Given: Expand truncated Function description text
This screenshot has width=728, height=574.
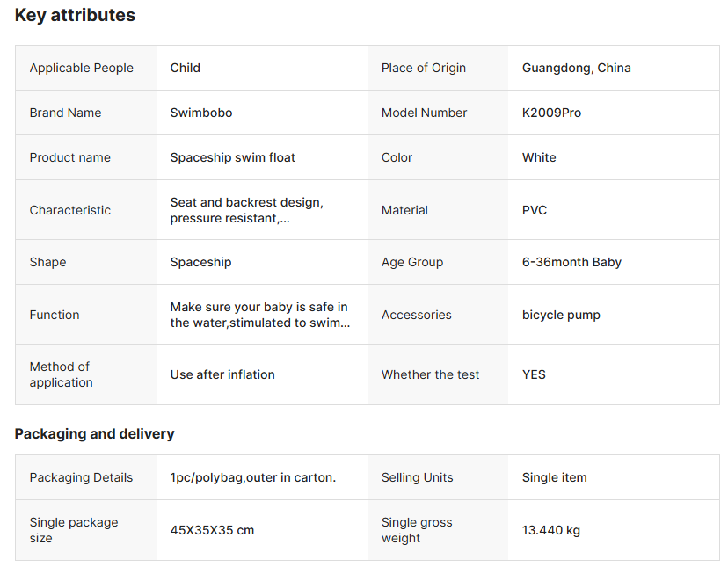Looking at the screenshot, I should (259, 315).
